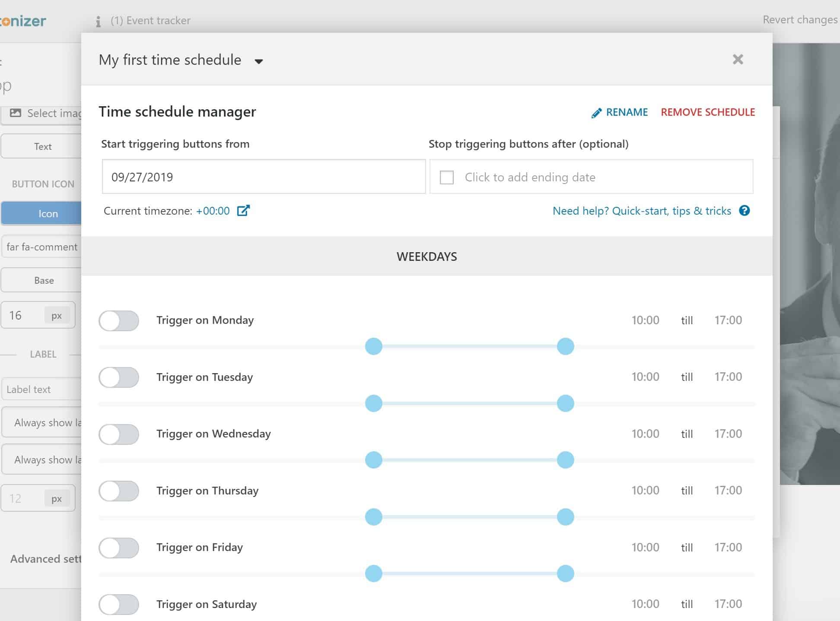Open timezone settings external link icon
The height and width of the screenshot is (621, 840).
243,211
